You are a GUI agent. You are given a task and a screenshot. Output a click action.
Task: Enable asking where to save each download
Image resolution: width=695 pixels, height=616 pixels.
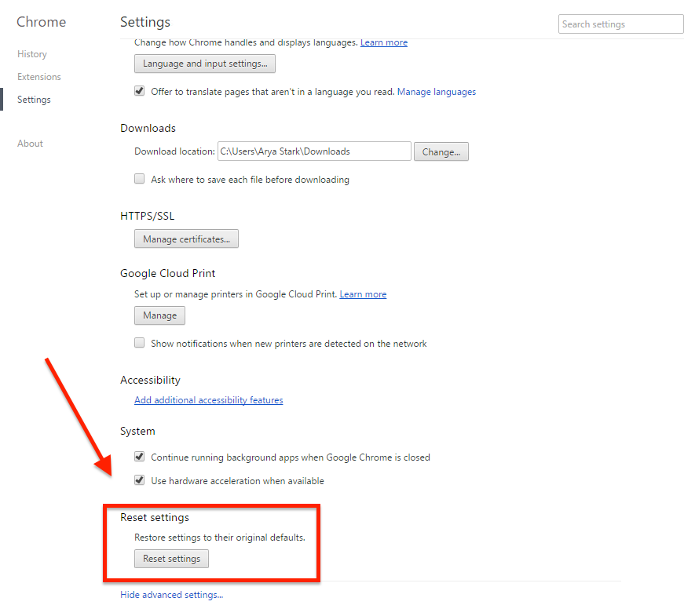point(139,179)
